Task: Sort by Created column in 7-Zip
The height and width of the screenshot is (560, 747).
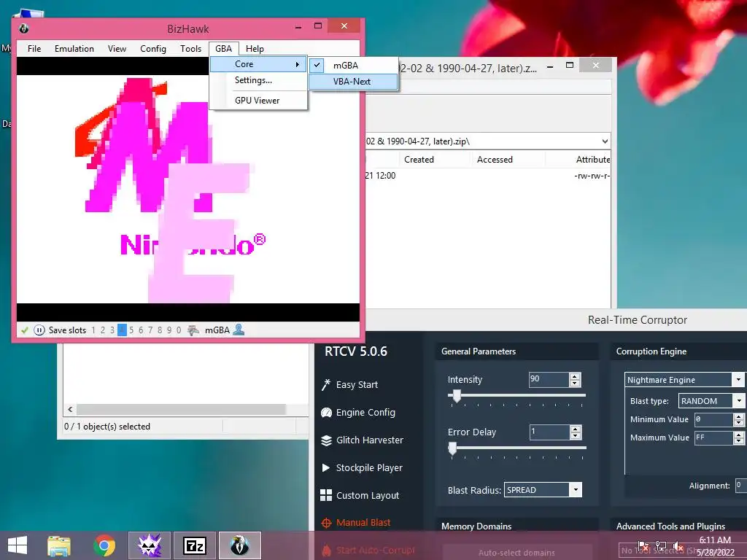Action: click(x=419, y=160)
